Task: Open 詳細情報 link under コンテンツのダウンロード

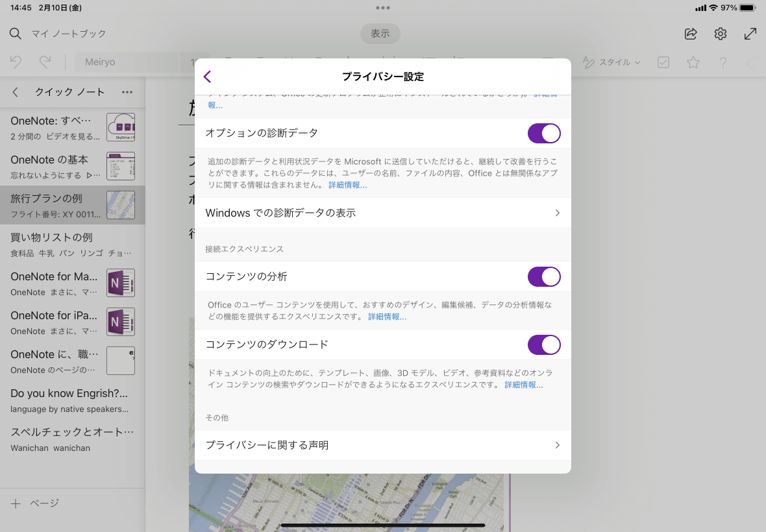Action: (x=523, y=385)
